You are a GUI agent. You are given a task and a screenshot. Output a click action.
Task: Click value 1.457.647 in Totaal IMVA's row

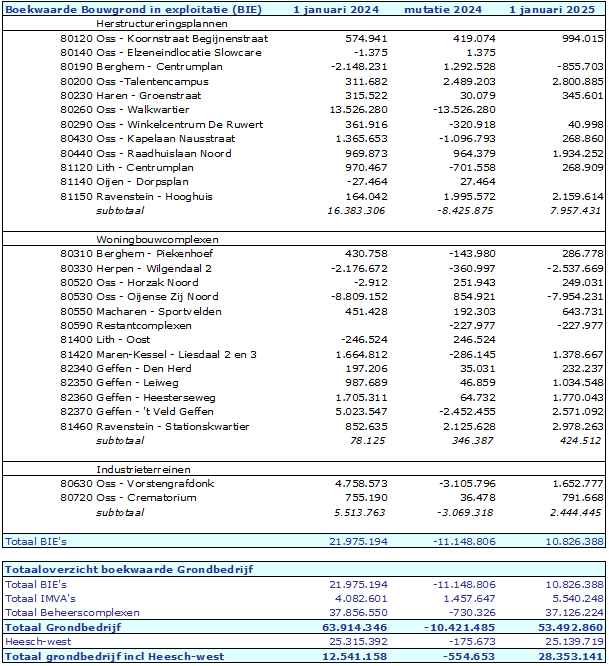click(x=469, y=599)
